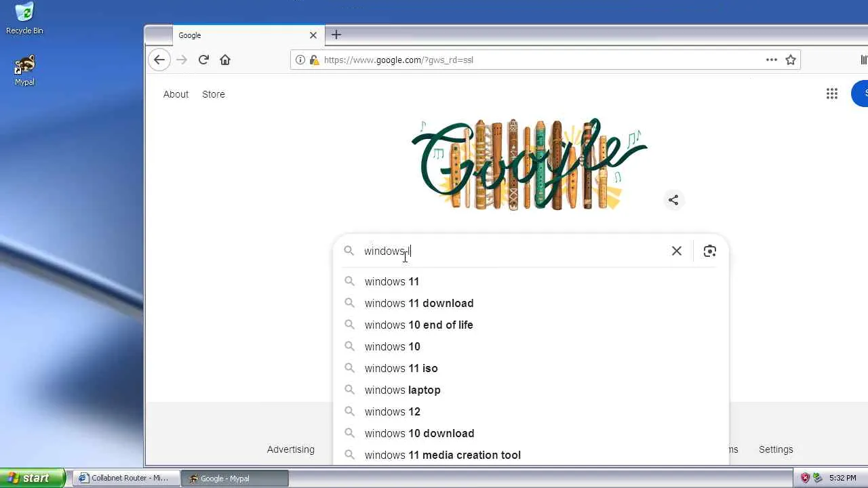The width and height of the screenshot is (868, 488).
Task: Choose suggestion "windows 10 end of life"
Action: click(x=531, y=325)
